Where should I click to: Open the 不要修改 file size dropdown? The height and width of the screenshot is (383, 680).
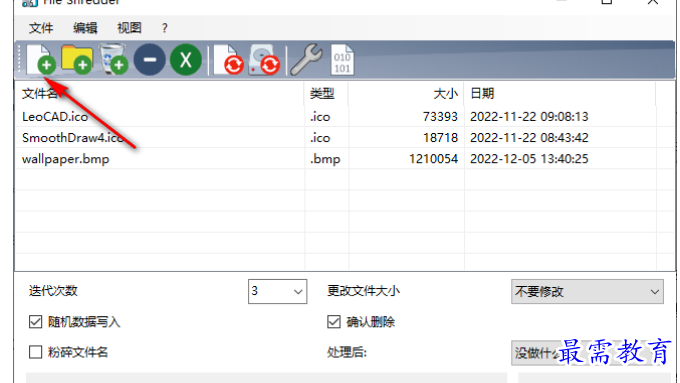587,291
